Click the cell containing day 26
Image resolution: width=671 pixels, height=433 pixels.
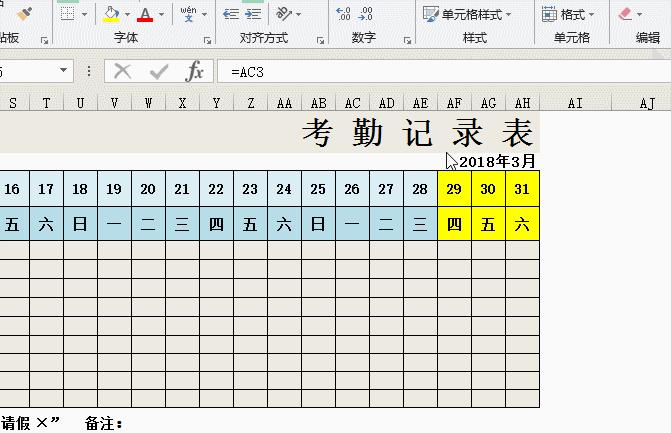tap(353, 189)
